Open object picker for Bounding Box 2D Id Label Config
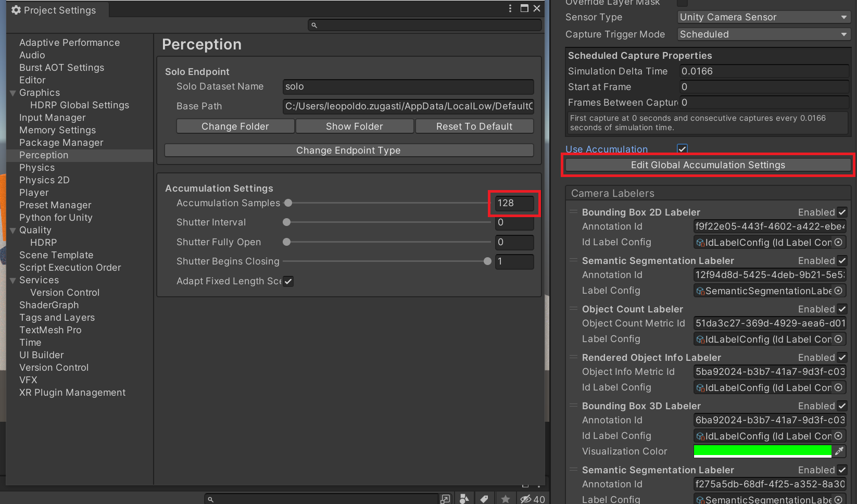This screenshot has height=504, width=857. [x=838, y=243]
